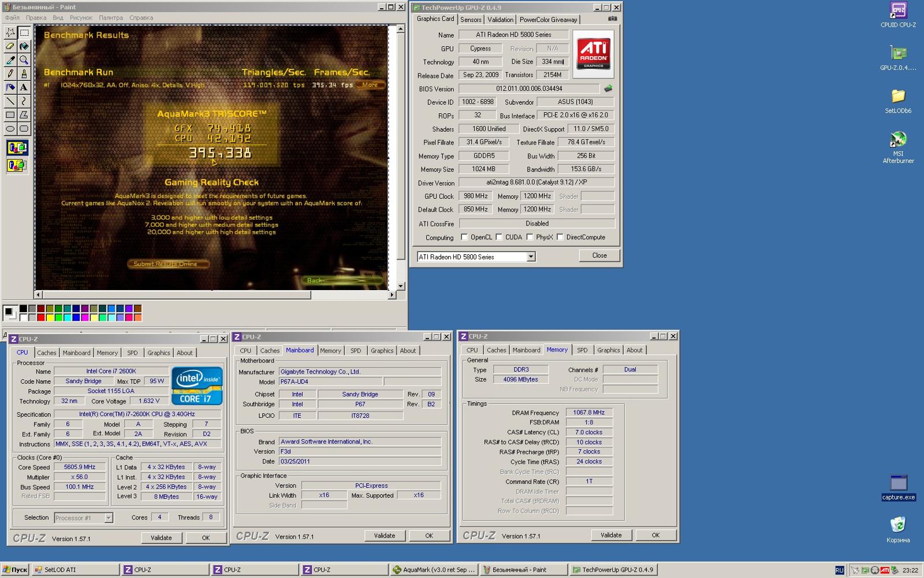This screenshot has width=924, height=578.
Task: Select the Rounded Rectangle tool
Action: coord(24,128)
